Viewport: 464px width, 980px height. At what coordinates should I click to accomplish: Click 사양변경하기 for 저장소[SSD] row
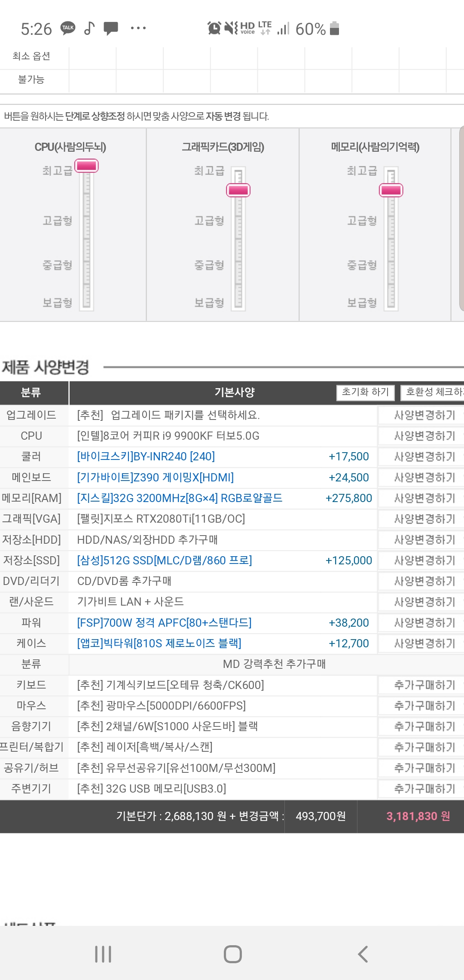pyautogui.click(x=421, y=560)
